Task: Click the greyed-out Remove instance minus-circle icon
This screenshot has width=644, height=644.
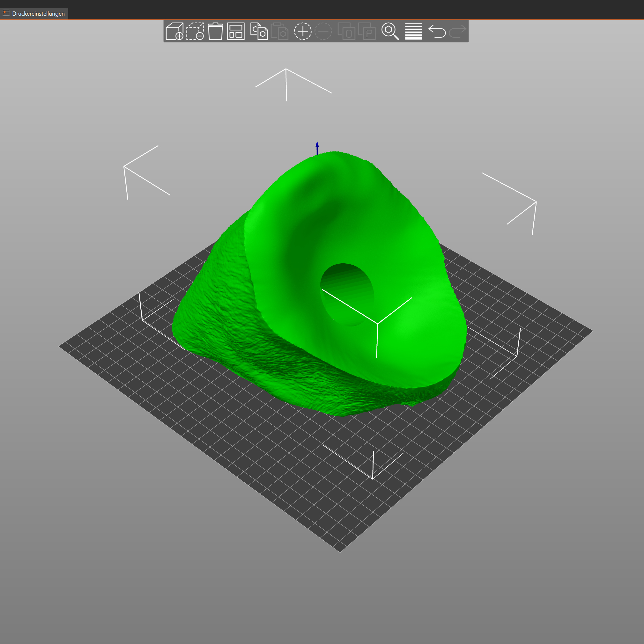Action: [x=323, y=31]
